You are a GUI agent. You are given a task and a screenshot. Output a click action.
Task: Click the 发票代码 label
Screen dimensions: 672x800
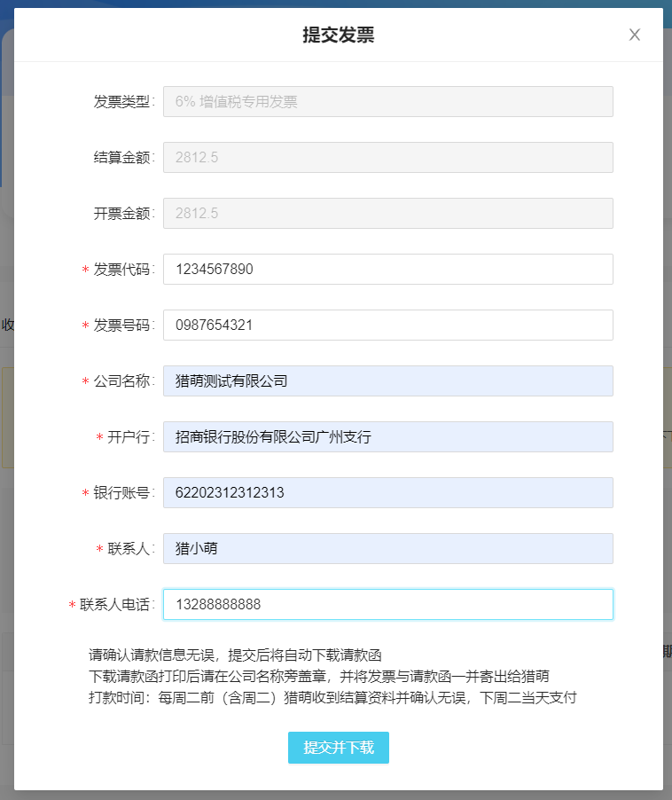[x=121, y=269]
